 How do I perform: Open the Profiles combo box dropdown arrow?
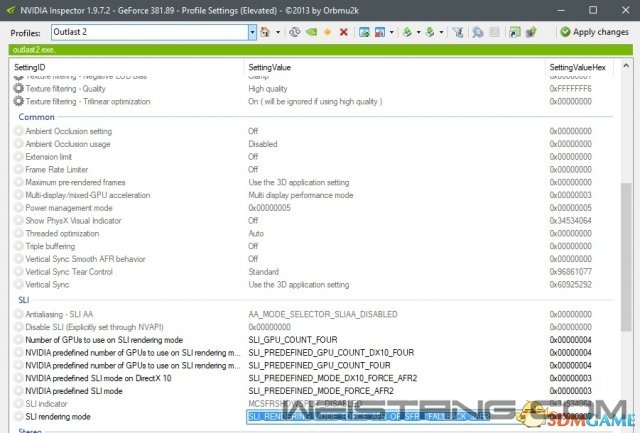[252, 32]
